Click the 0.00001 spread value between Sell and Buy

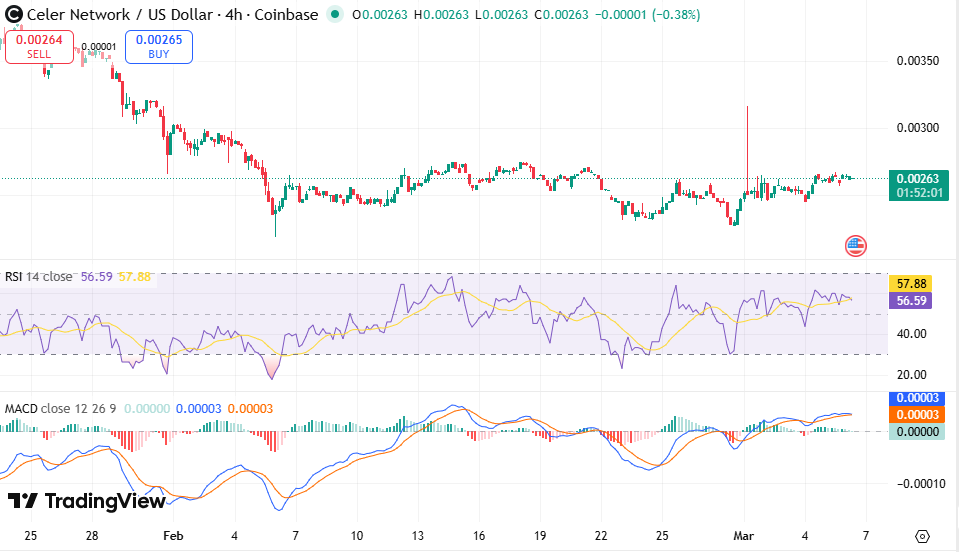[98, 47]
